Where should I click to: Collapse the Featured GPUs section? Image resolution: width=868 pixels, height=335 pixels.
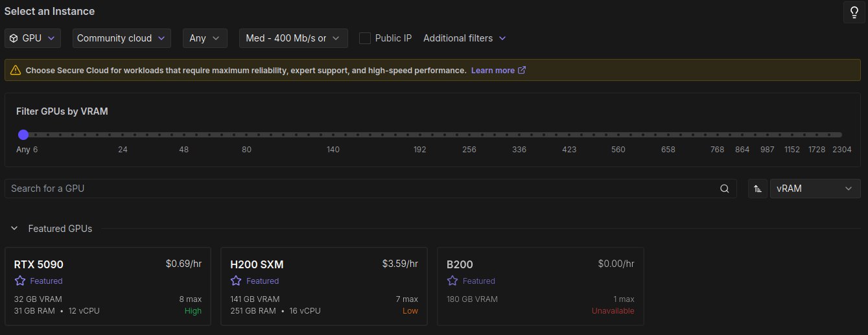click(14, 229)
